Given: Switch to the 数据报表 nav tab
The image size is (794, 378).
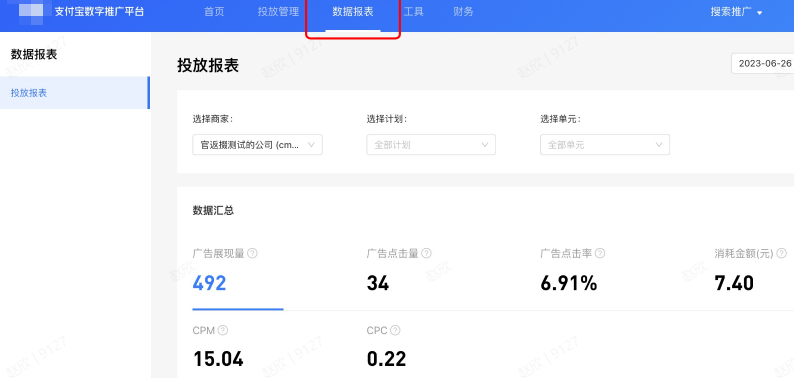Looking at the screenshot, I should [353, 12].
